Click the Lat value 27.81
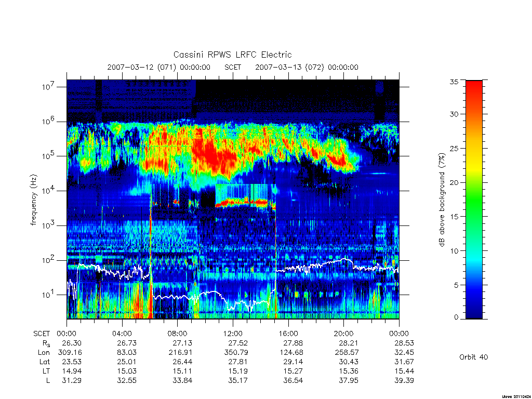532x399 pixels. tap(238, 362)
